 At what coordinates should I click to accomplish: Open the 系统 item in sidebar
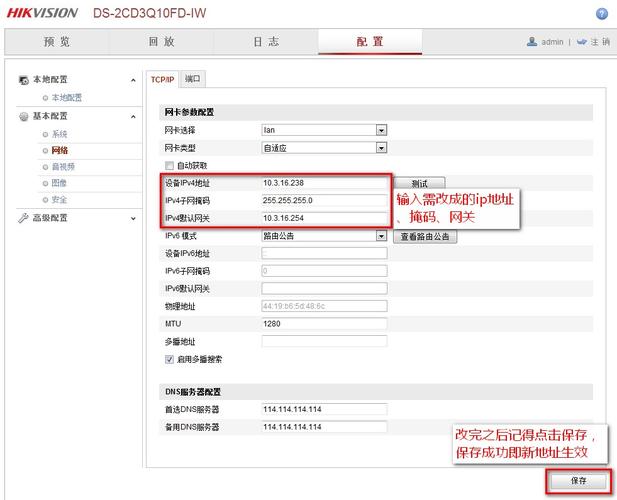click(59, 134)
